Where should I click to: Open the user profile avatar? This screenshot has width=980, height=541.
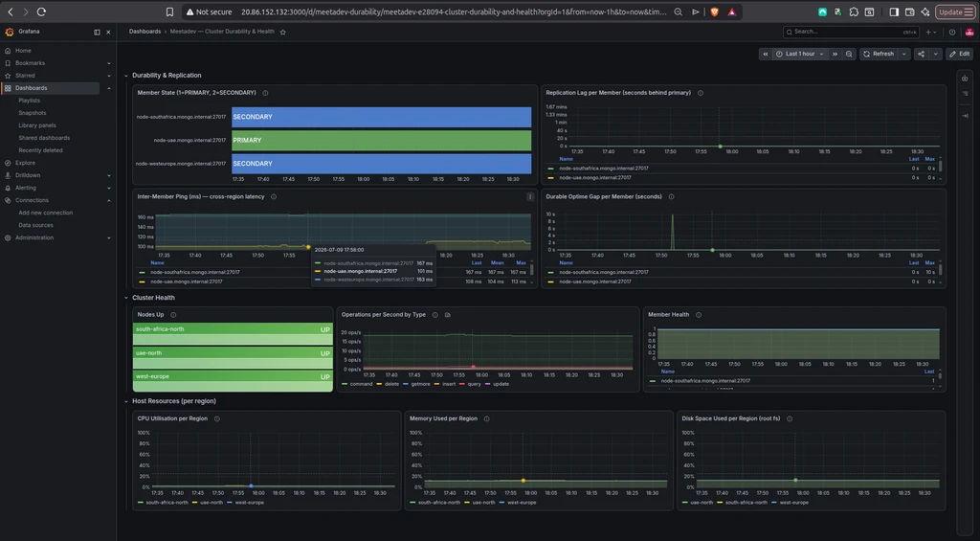point(969,32)
